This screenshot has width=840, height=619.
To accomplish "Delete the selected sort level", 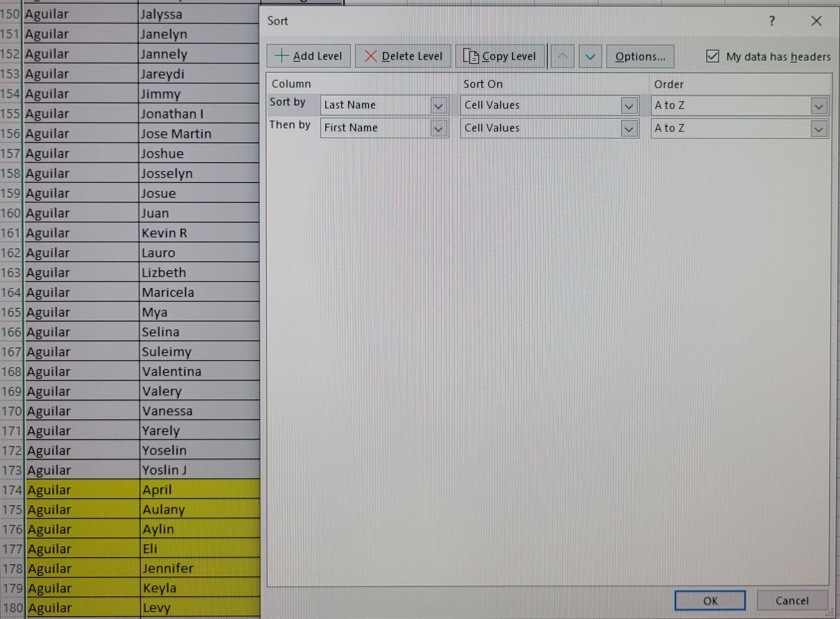I will (x=403, y=56).
